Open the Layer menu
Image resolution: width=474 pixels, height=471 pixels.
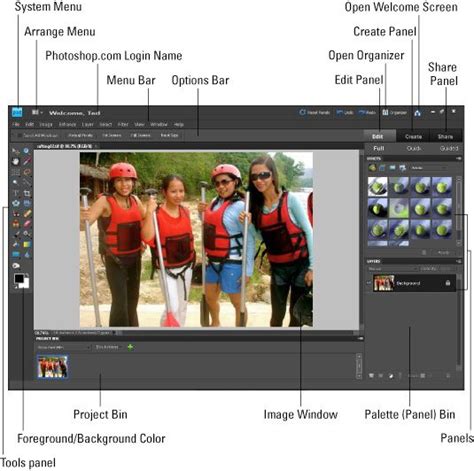click(x=88, y=124)
